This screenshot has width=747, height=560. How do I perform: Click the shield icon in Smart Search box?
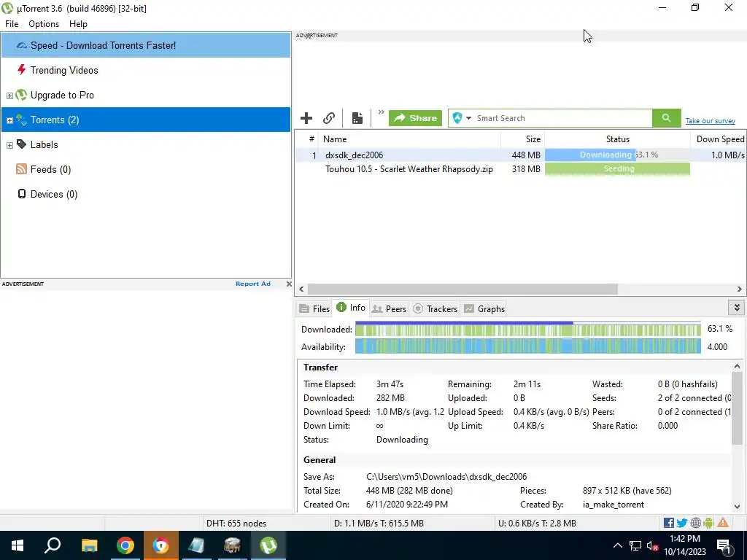coord(457,118)
